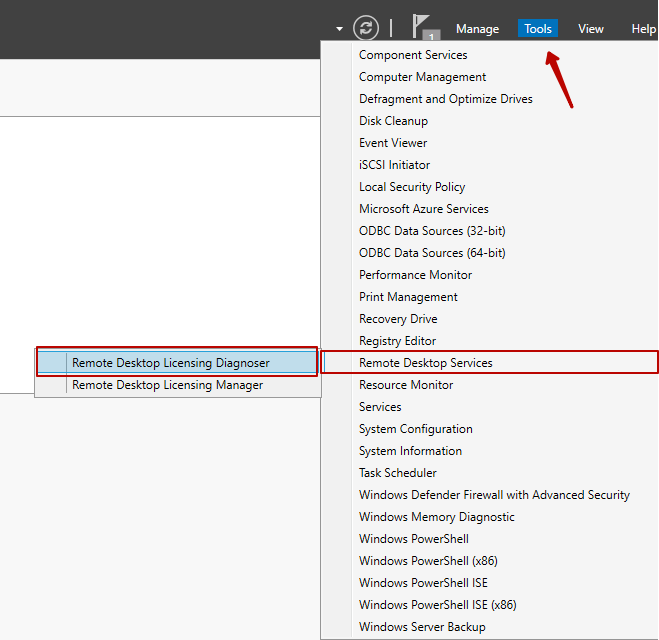The width and height of the screenshot is (659, 640).
Task: Choose Task Scheduler entry
Action: point(398,473)
